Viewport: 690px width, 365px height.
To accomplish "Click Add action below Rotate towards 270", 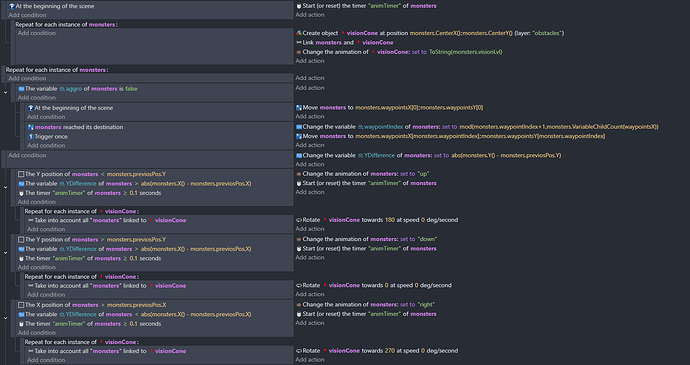I will [x=310, y=360].
